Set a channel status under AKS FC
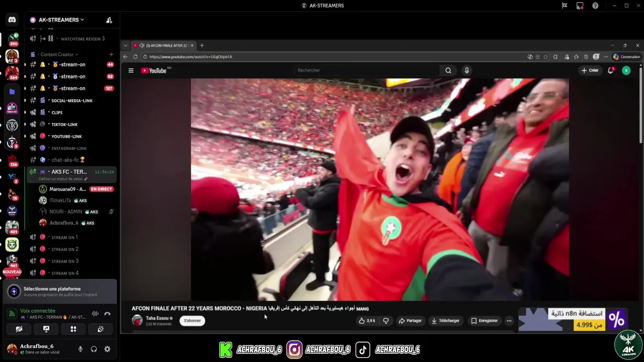This screenshot has height=362, width=644. [63, 179]
